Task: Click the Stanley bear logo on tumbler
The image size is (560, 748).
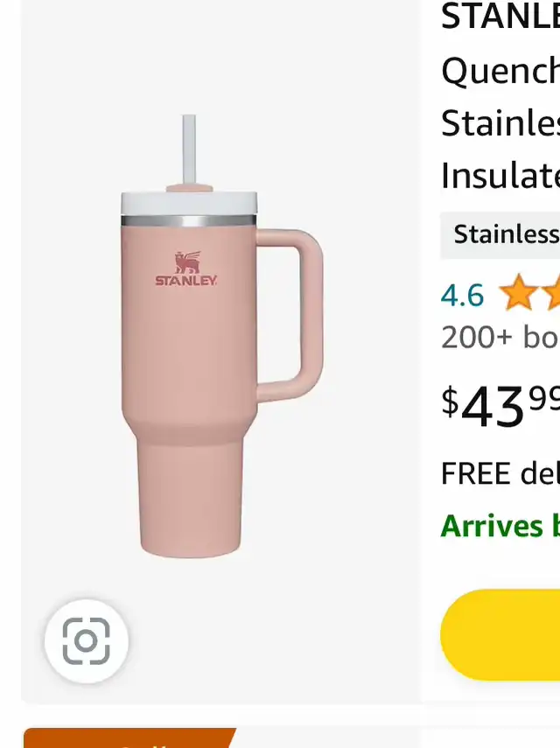Action: coord(186,269)
